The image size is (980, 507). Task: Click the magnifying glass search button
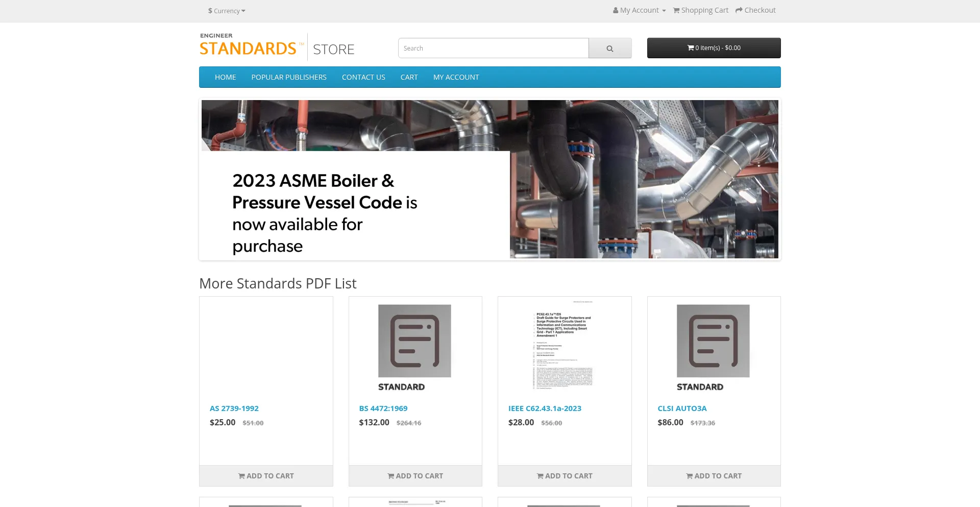coord(609,49)
